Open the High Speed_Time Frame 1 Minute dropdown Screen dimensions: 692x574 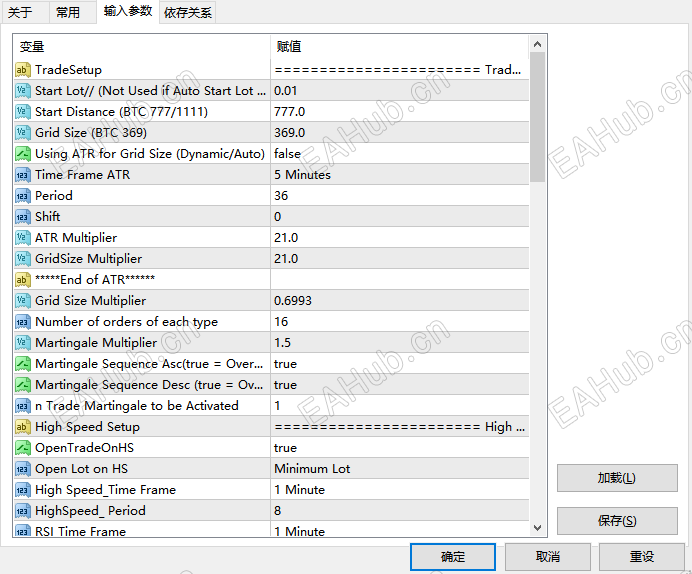pyautogui.click(x=400, y=490)
